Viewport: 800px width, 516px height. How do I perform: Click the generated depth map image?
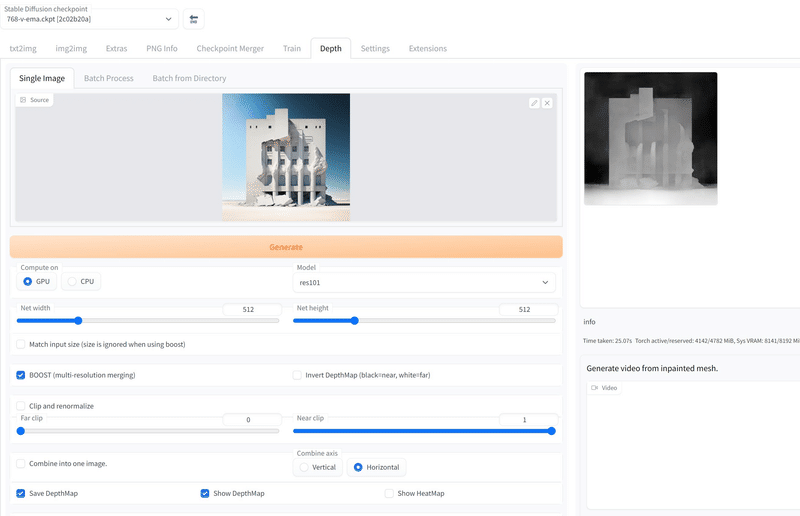coord(651,139)
